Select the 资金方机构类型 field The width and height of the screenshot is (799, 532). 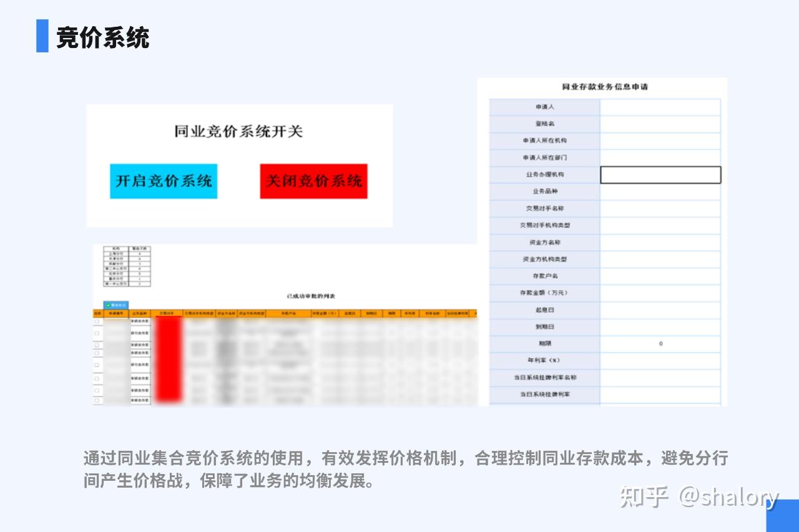pyautogui.click(x=660, y=259)
